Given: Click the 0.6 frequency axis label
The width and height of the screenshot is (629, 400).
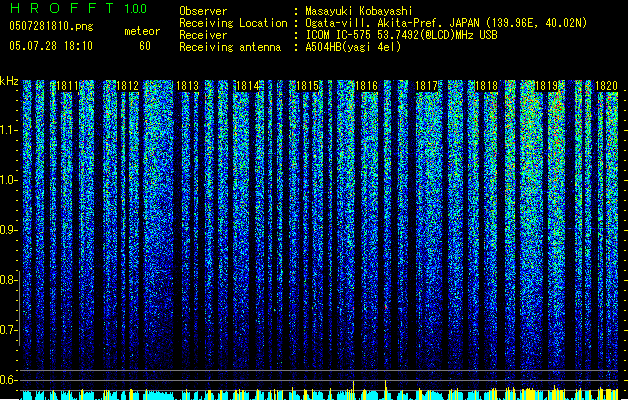Looking at the screenshot, I should point(8,380).
